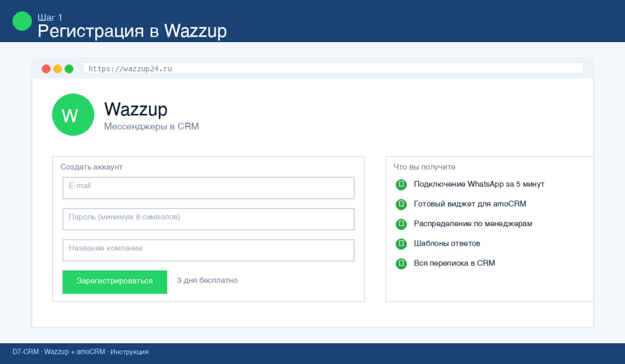Image resolution: width=625 pixels, height=364 pixels.
Task: Click icon beside Распределение по менеджерам
Action: (402, 224)
